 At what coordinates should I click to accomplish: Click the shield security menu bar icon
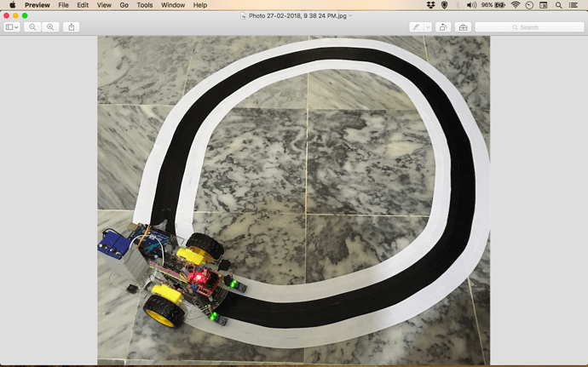444,5
